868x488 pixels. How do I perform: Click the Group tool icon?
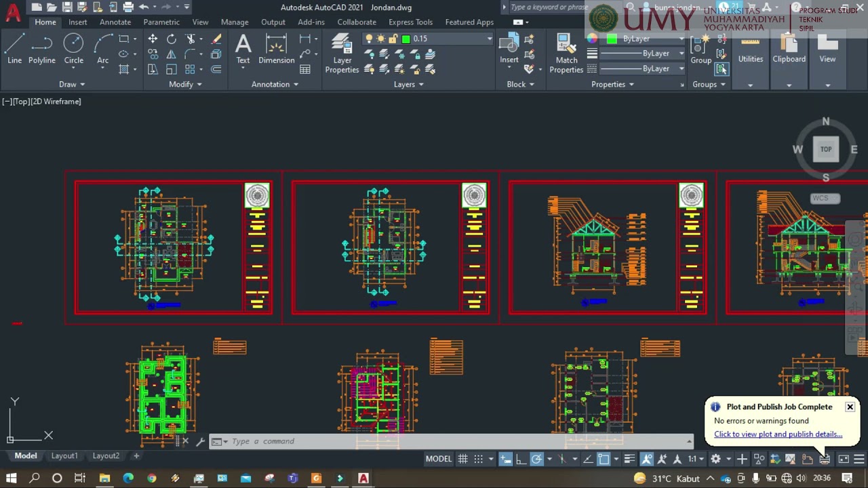[701, 49]
